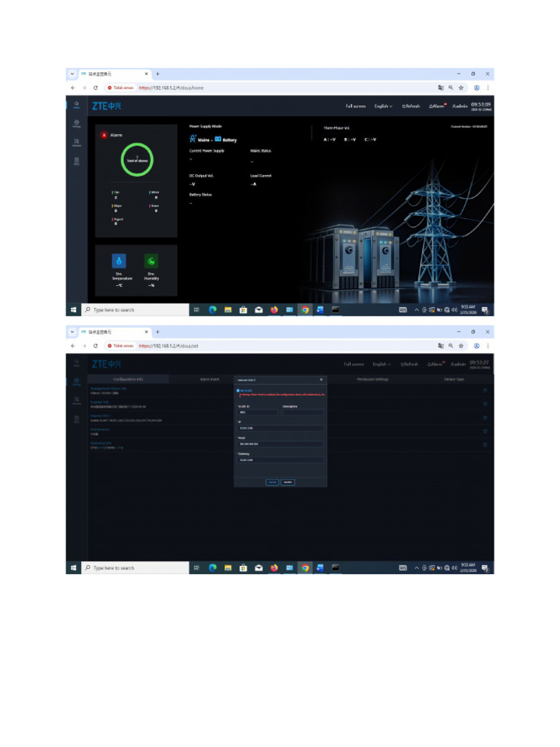Open Windows Start button below dcua/home window
The width and height of the screenshot is (560, 747).
[74, 309]
